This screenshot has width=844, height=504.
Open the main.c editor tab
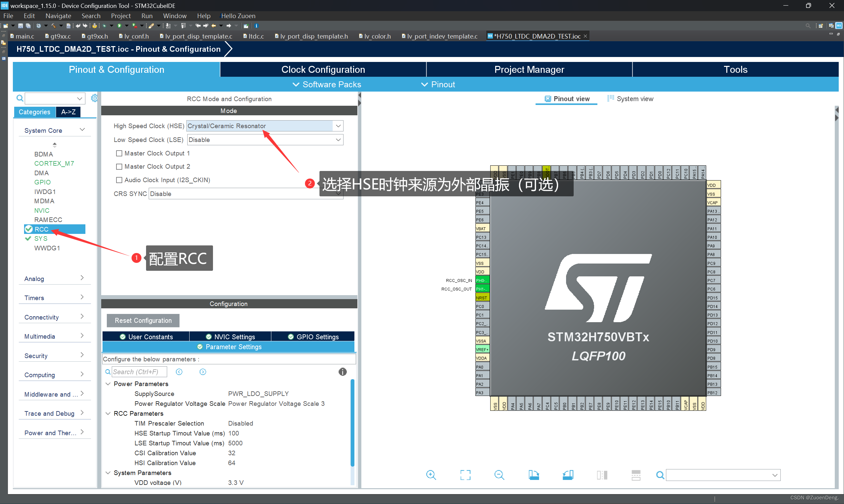tap(22, 36)
